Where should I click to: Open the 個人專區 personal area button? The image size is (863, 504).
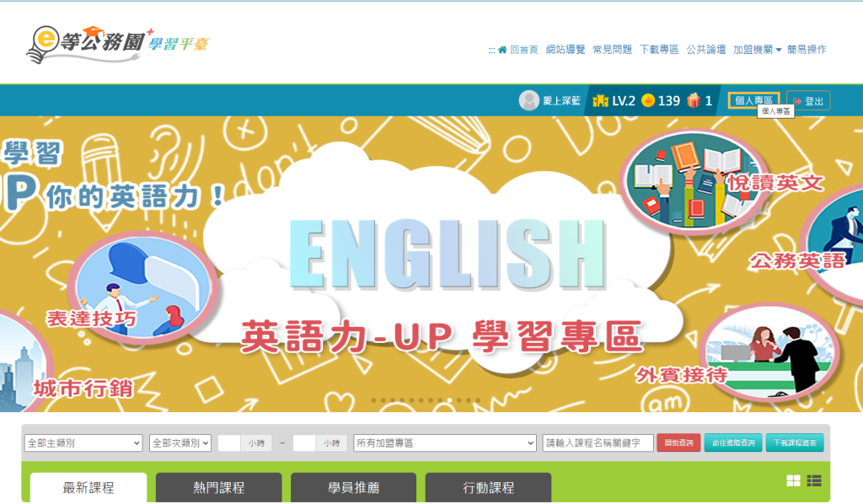pos(753,100)
